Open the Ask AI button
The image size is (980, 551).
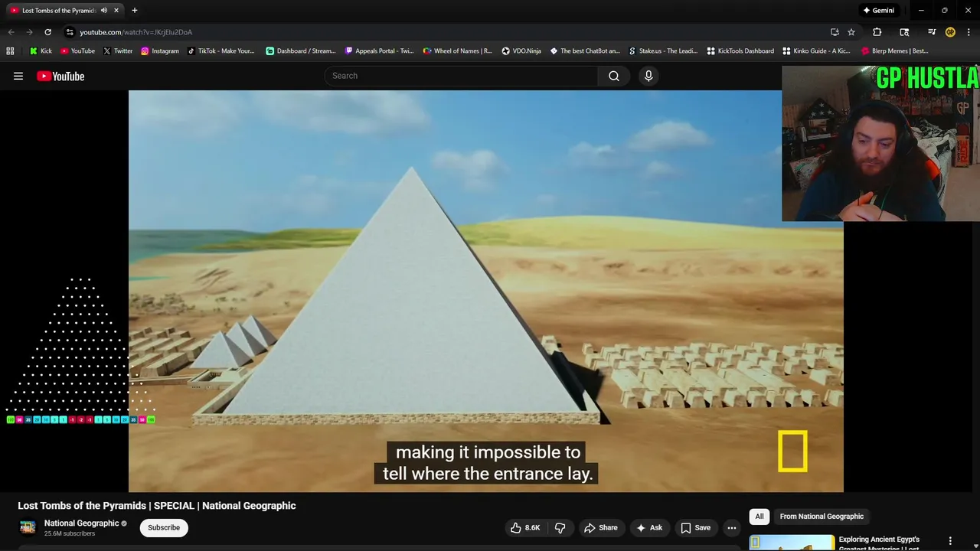coord(649,527)
